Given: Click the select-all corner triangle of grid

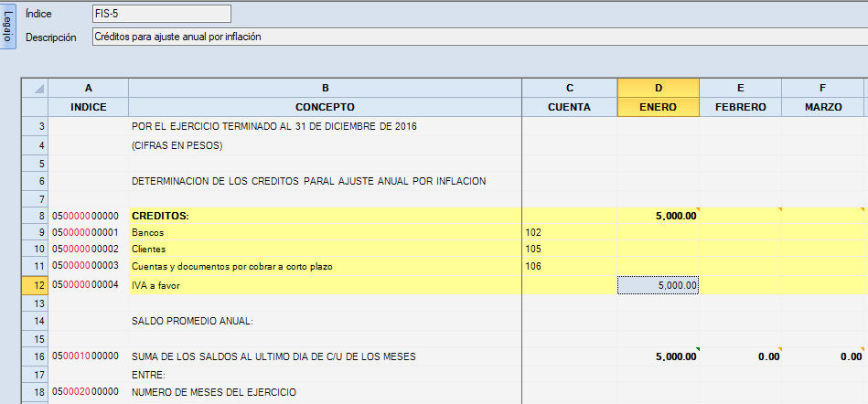Looking at the screenshot, I should point(35,88).
